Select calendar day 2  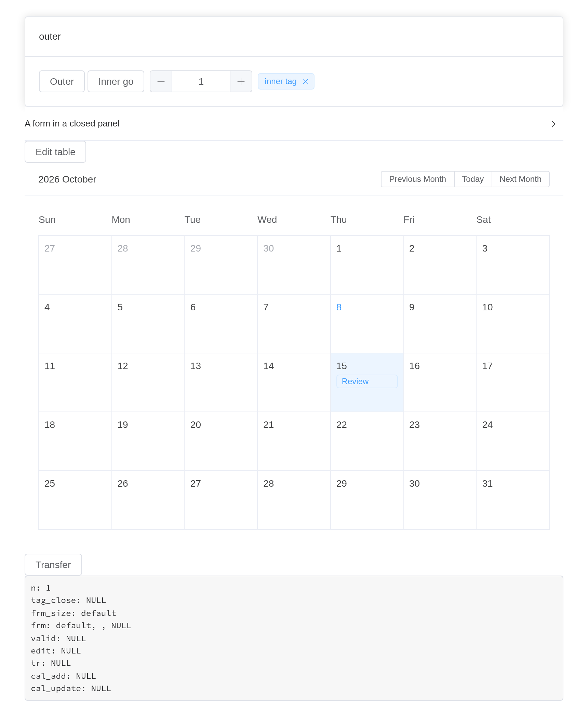point(440,265)
